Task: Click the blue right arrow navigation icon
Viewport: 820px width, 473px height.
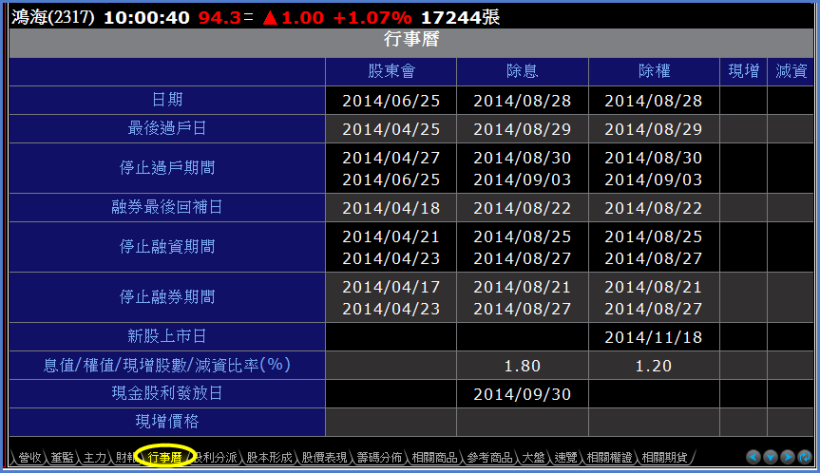Action: (x=788, y=457)
